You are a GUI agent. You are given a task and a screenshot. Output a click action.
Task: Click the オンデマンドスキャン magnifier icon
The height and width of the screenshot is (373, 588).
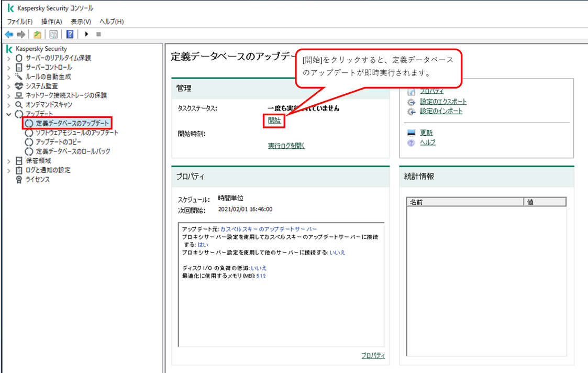tap(19, 105)
